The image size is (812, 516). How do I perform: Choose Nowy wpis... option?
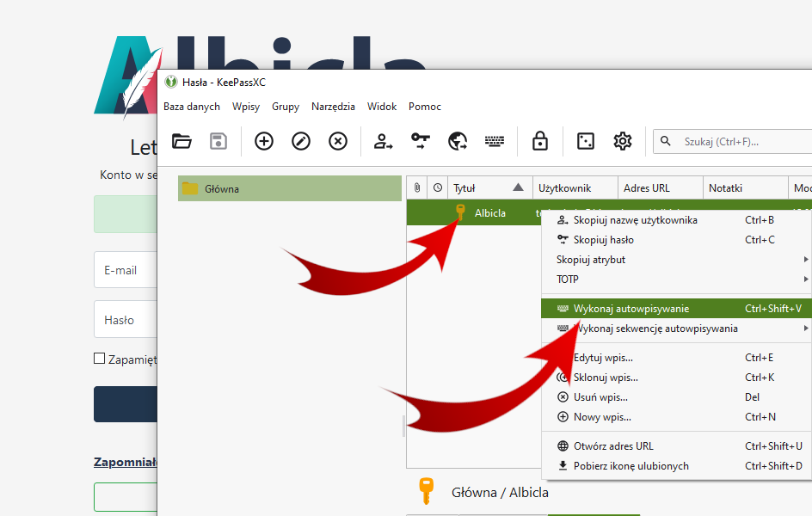[x=676, y=416]
